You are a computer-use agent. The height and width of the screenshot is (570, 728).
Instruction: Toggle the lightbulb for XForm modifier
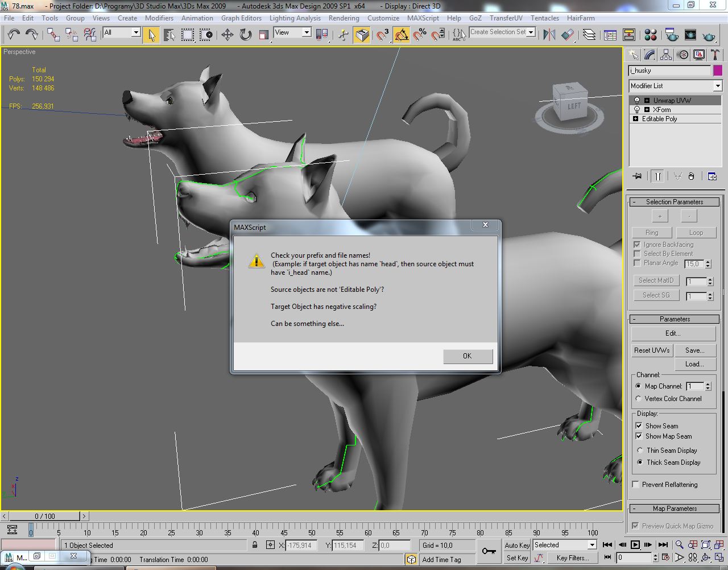(637, 110)
